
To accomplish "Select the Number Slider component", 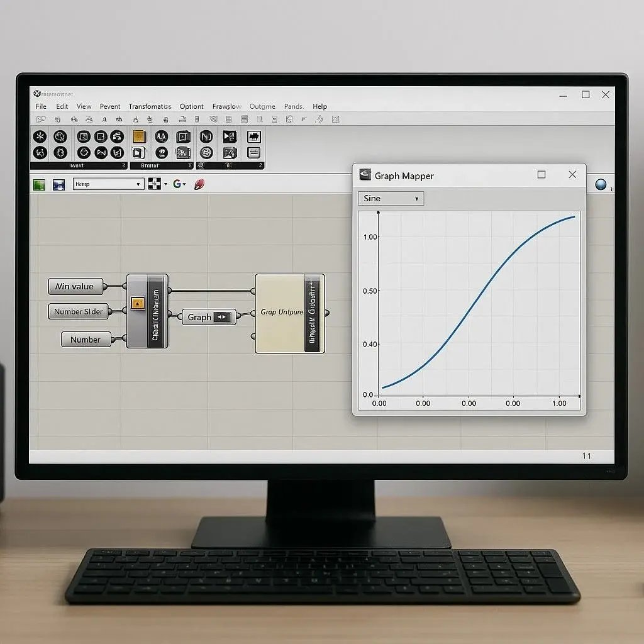I will click(x=79, y=311).
